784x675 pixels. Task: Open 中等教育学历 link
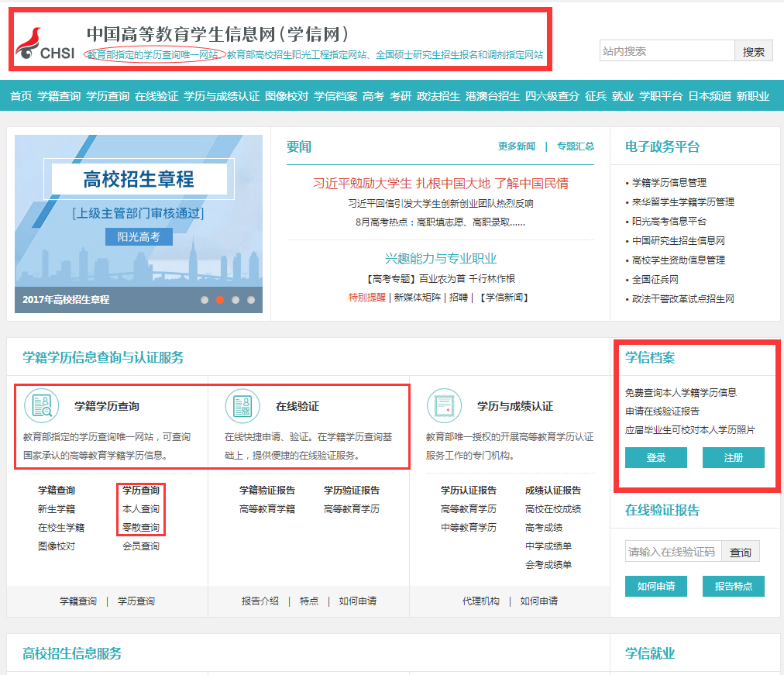469,528
